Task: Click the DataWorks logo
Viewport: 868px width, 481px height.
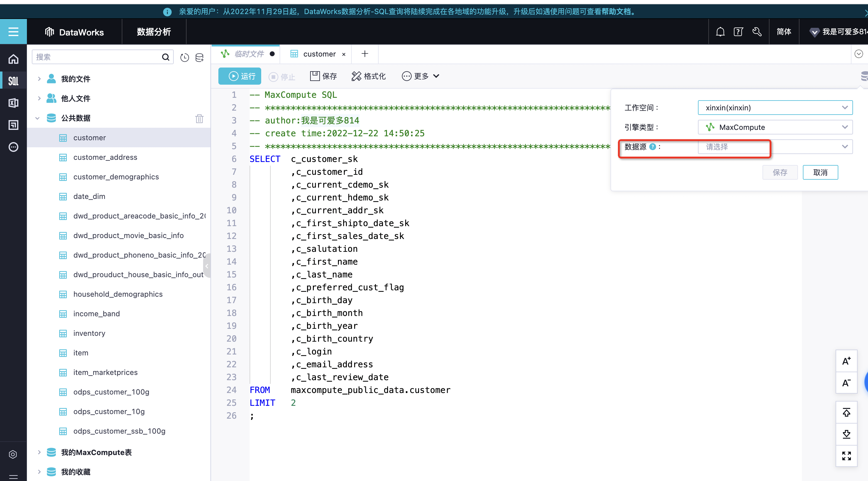Action: tap(74, 32)
